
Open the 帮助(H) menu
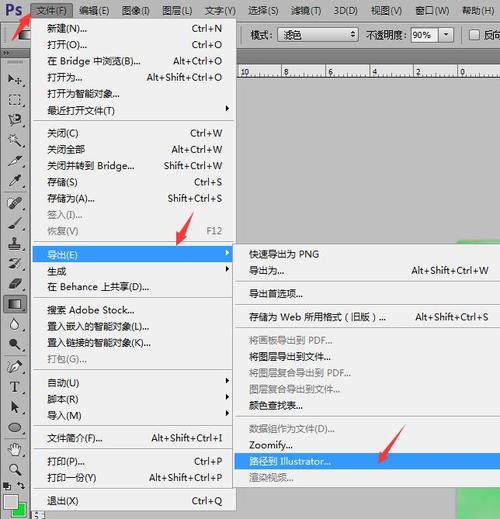[x=477, y=11]
